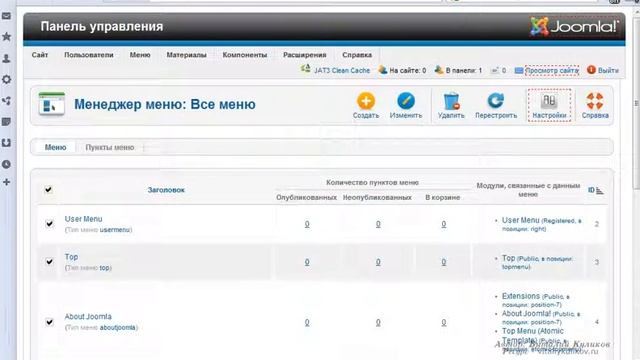
Task: Uncheck the User Menu row checkbox
Action: tap(49, 224)
